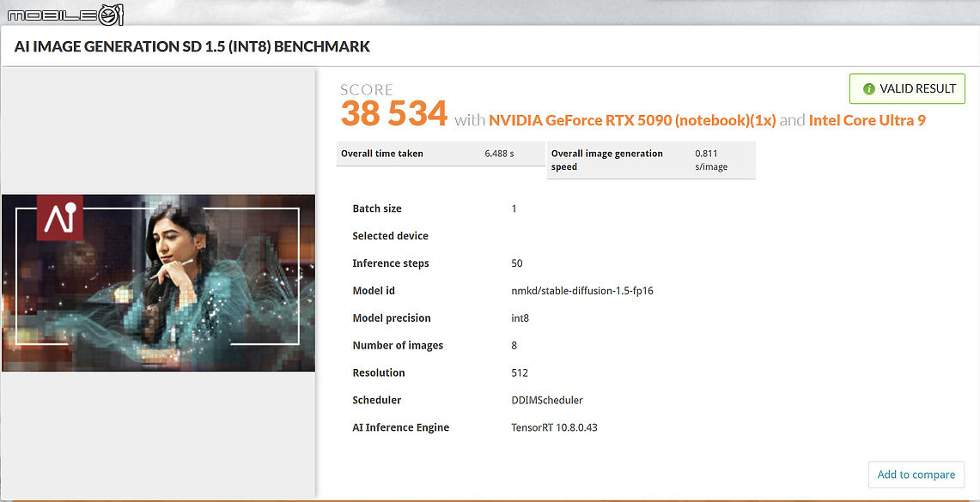
Task: Click the VALID RESULT badge
Action: pyautogui.click(x=907, y=88)
